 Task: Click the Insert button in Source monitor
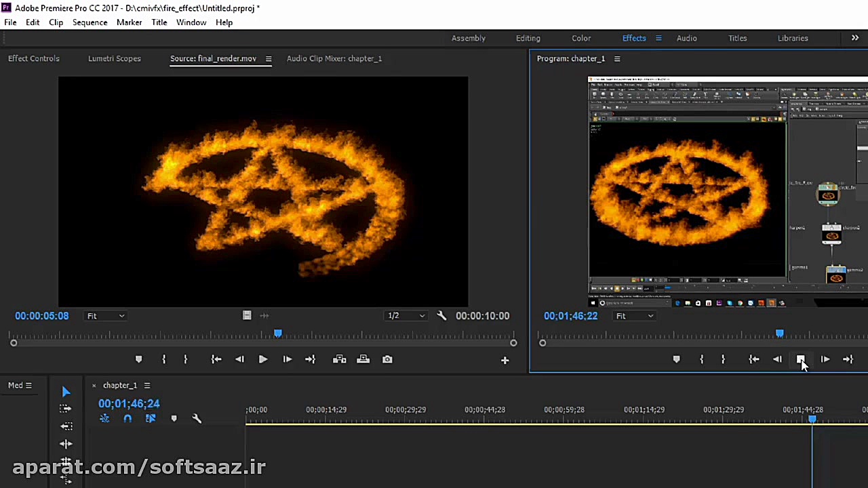pos(340,359)
